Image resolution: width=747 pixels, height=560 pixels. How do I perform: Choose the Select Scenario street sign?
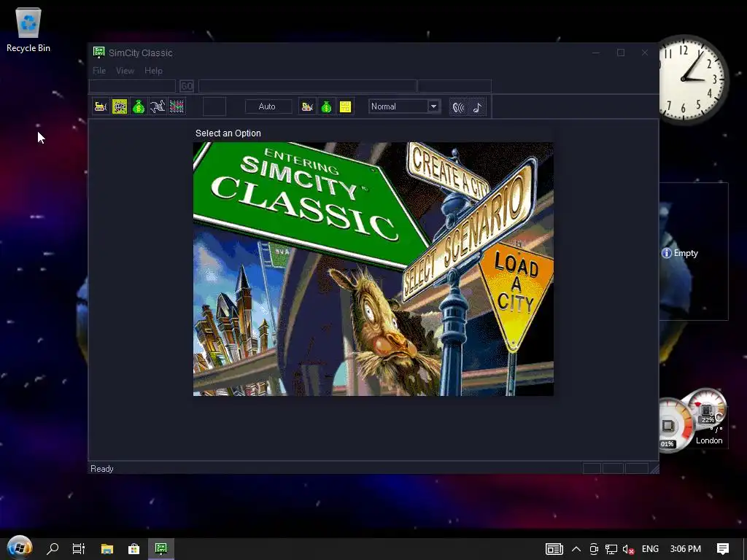pos(469,231)
